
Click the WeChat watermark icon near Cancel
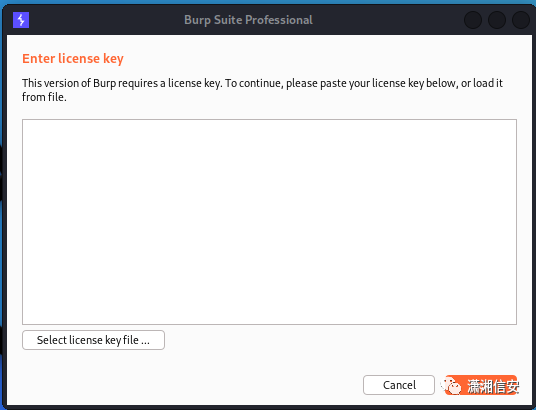click(451, 386)
